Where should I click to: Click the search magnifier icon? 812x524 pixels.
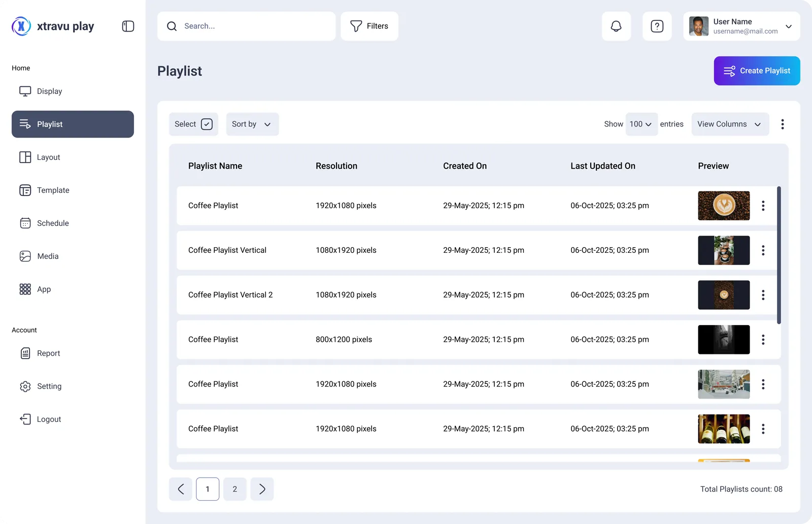[x=172, y=26]
